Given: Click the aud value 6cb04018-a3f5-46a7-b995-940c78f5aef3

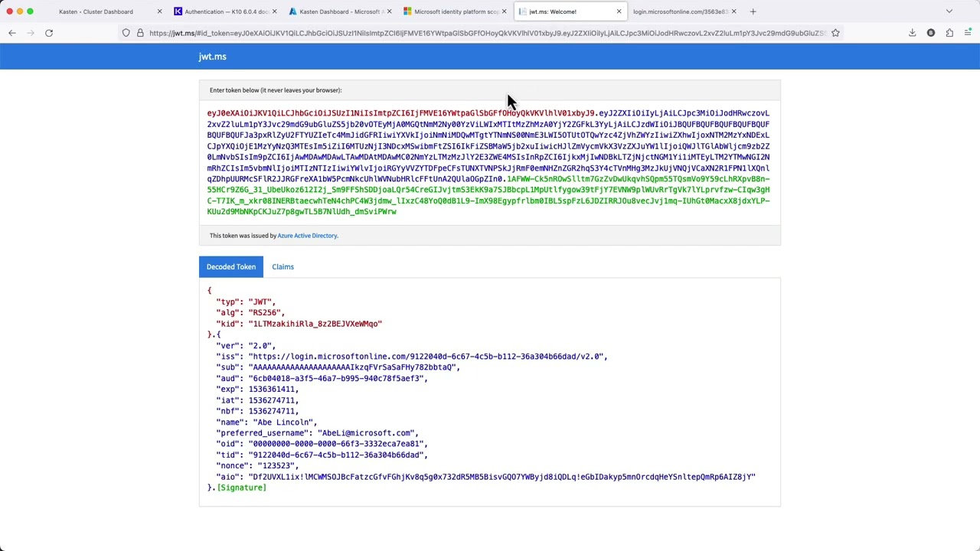Looking at the screenshot, I should tap(338, 378).
